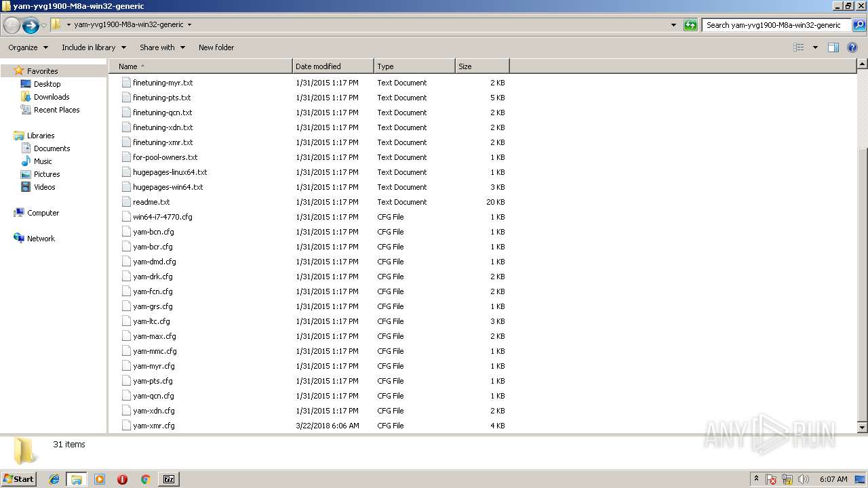Launch Internet Explorer from taskbar
Image resolution: width=868 pixels, height=488 pixels.
point(54,479)
